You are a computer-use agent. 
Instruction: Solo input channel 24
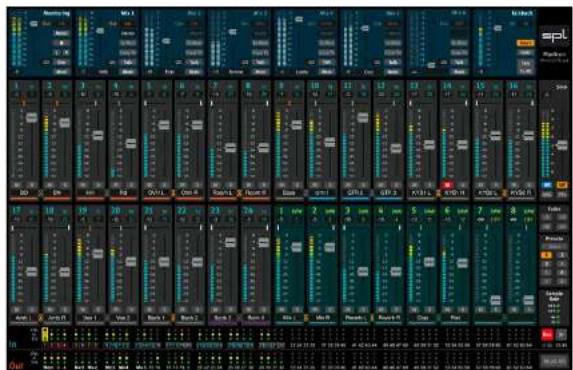(264, 310)
